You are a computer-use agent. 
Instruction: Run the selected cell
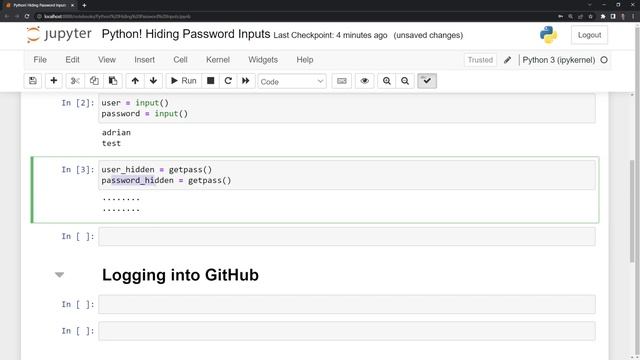184,81
